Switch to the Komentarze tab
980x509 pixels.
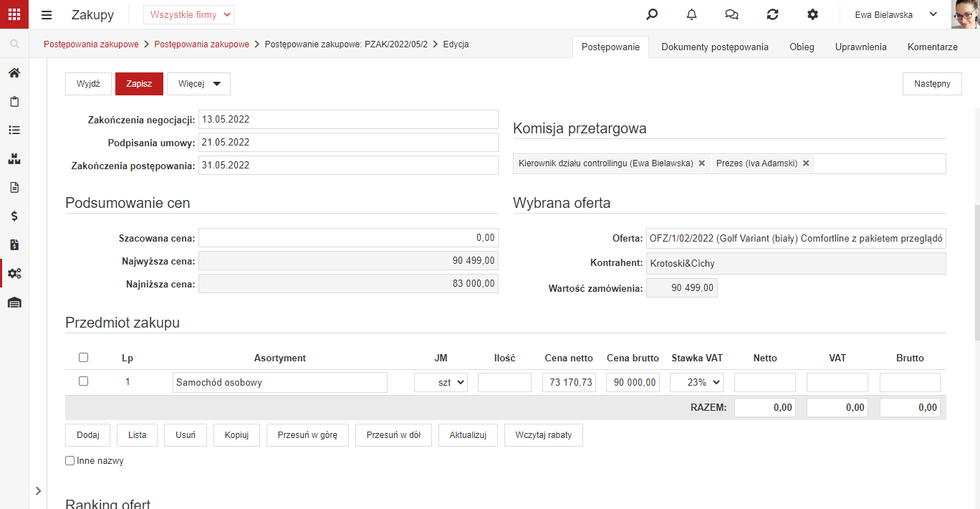click(x=933, y=47)
